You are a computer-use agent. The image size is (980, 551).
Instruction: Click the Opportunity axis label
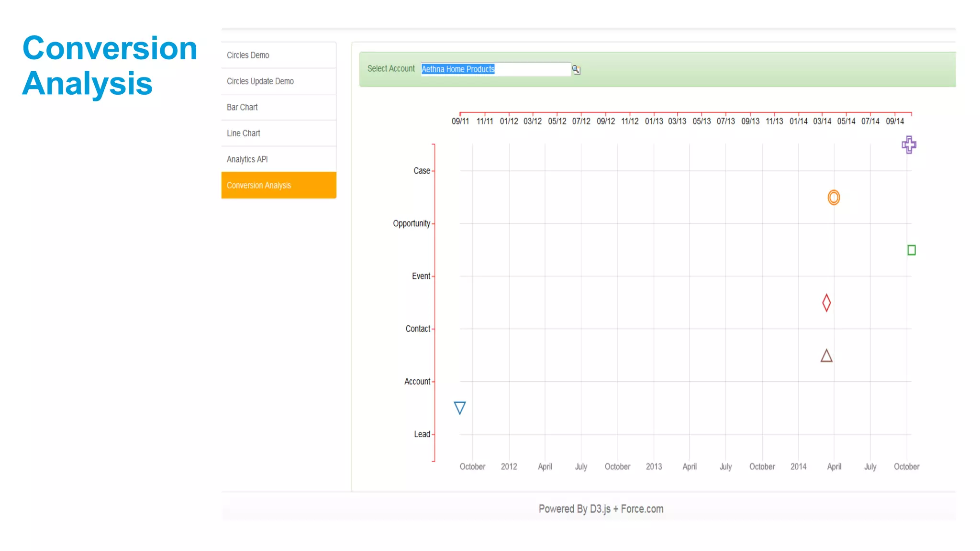[x=412, y=223]
